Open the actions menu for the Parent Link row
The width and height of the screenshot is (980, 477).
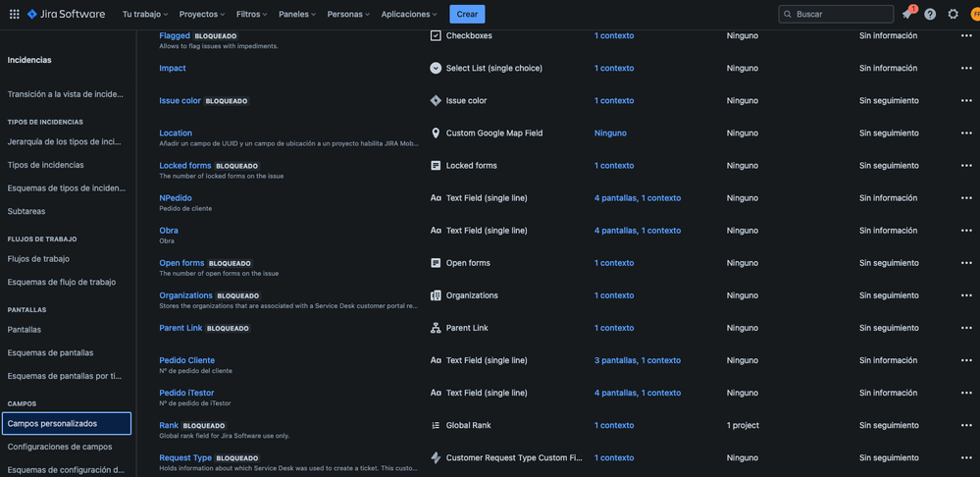pyautogui.click(x=966, y=328)
